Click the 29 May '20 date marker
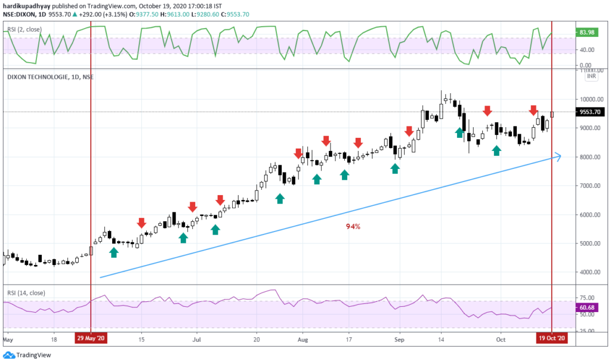 pyautogui.click(x=91, y=338)
